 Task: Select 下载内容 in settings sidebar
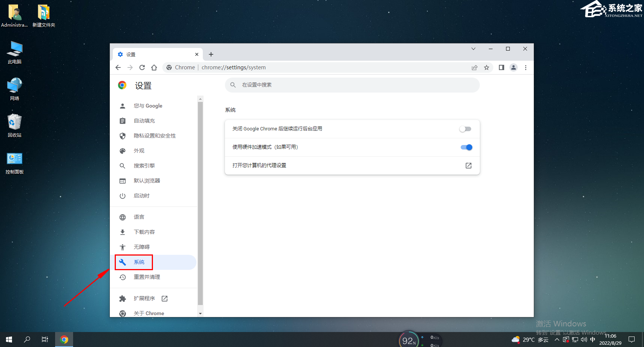(144, 232)
